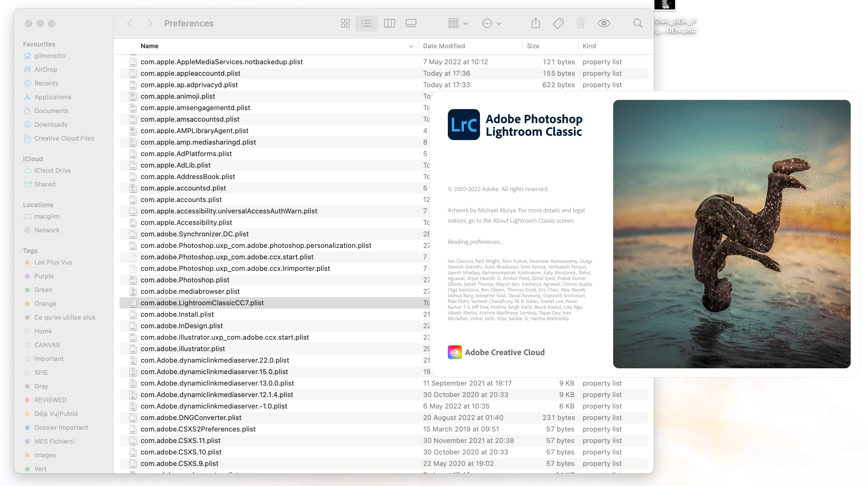868x486 pixels.
Task: Switch Finder to gallery view
Action: (411, 23)
